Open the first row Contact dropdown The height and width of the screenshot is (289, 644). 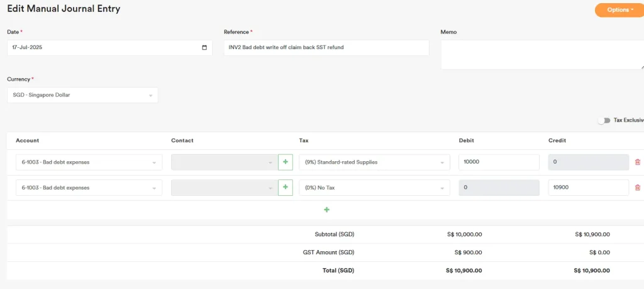(x=224, y=162)
